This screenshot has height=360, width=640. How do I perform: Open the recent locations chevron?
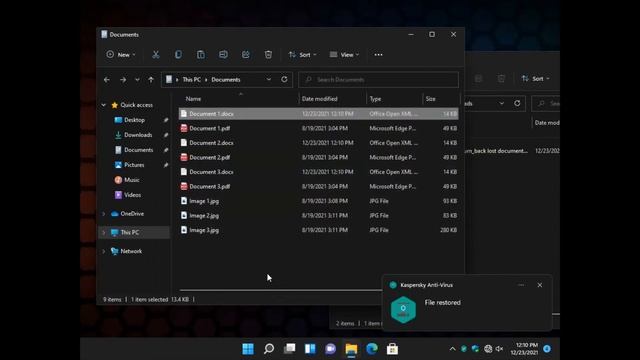coord(137,80)
